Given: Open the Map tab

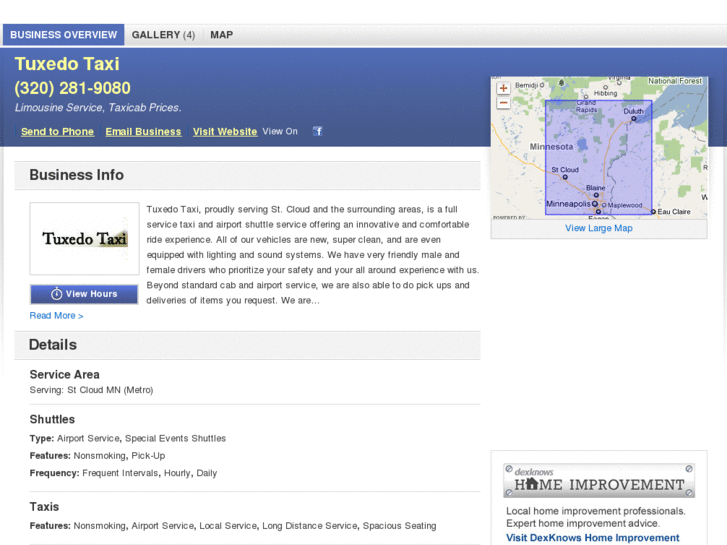Looking at the screenshot, I should tap(222, 35).
